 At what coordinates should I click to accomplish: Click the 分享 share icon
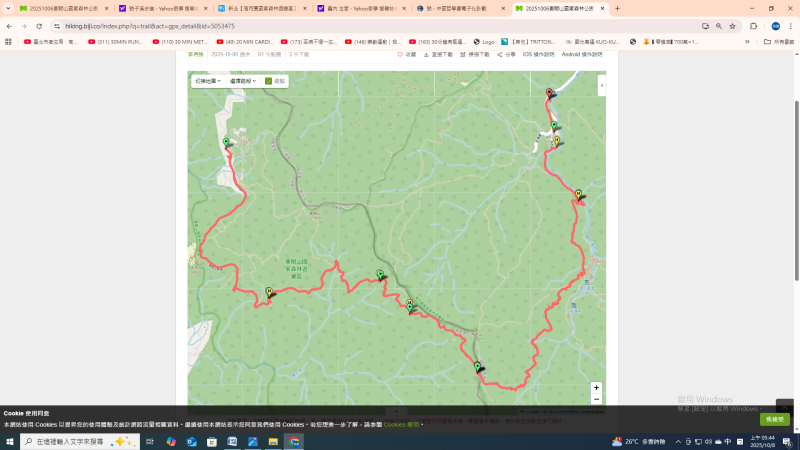tap(500, 54)
